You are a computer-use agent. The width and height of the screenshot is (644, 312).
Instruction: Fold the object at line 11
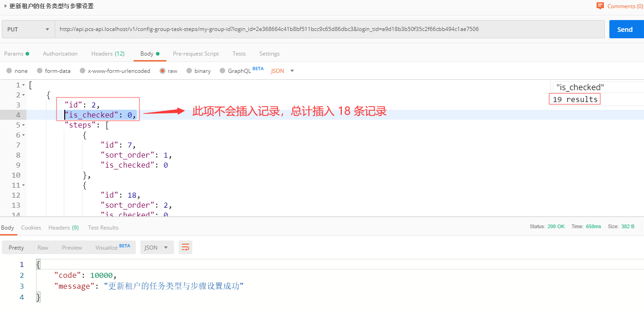[x=23, y=185]
